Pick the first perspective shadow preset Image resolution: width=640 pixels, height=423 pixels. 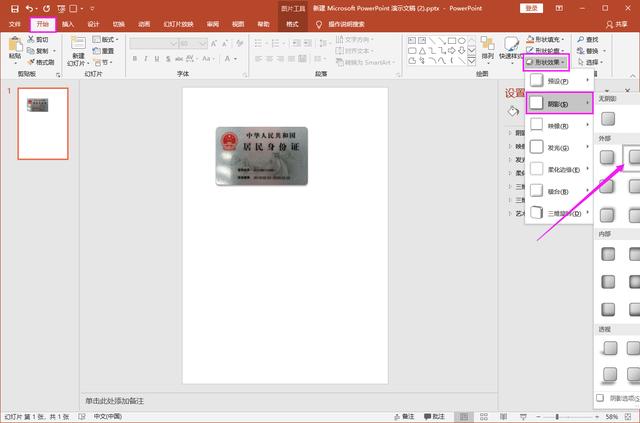click(608, 347)
